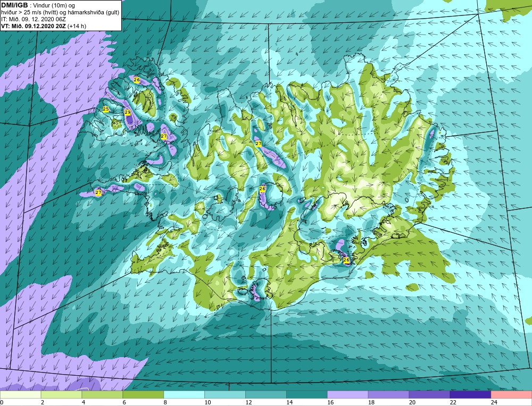Click the legend scale value 2

(x=43, y=402)
